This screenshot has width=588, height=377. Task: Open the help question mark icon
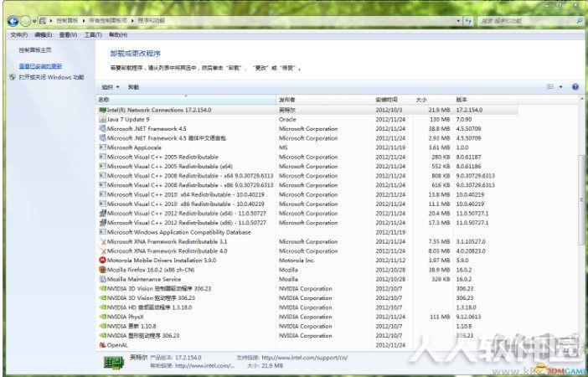[575, 87]
